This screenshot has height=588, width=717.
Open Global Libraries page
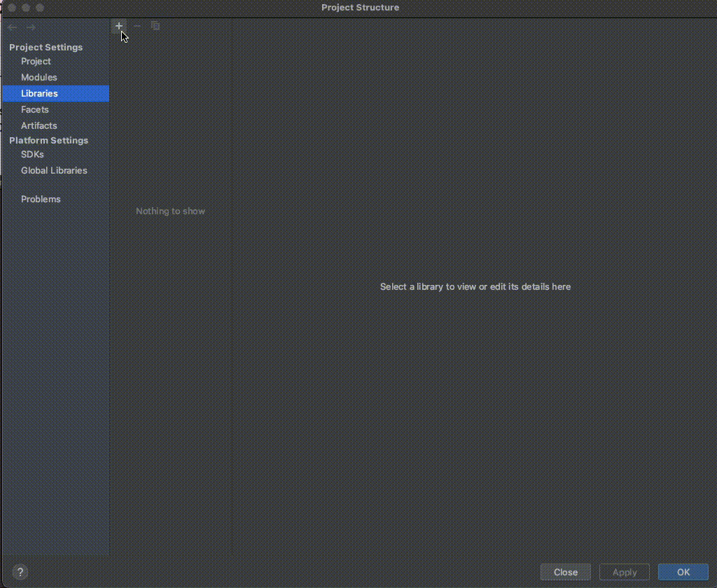54,170
